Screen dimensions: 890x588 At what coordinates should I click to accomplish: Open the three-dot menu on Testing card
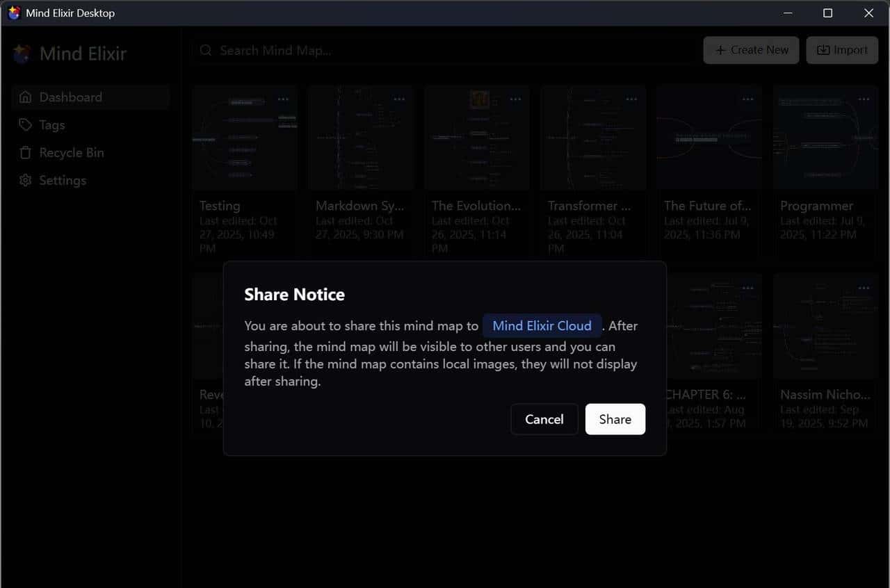coord(283,99)
